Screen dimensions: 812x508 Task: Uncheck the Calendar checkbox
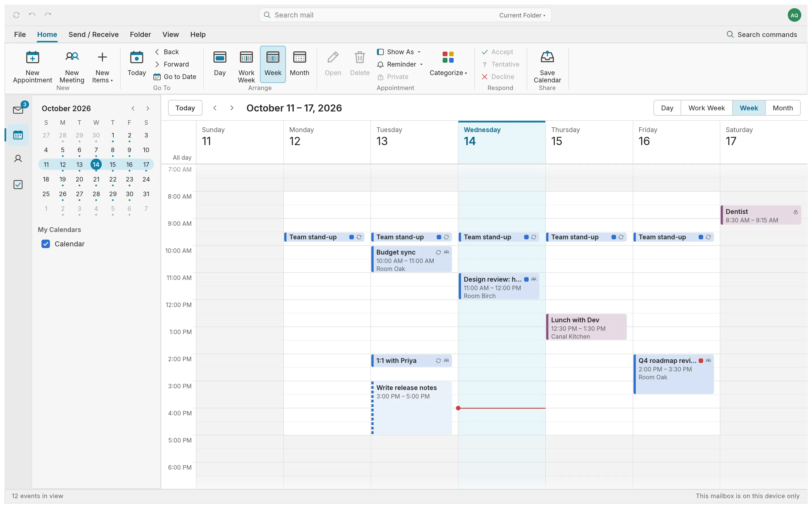[x=46, y=244]
